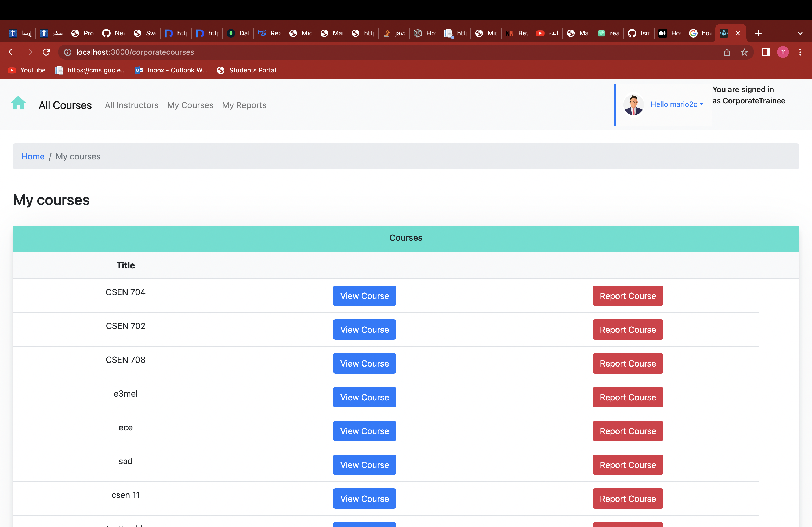Click the user avatar picture
Viewport: 812px width, 527px height.
(x=633, y=105)
